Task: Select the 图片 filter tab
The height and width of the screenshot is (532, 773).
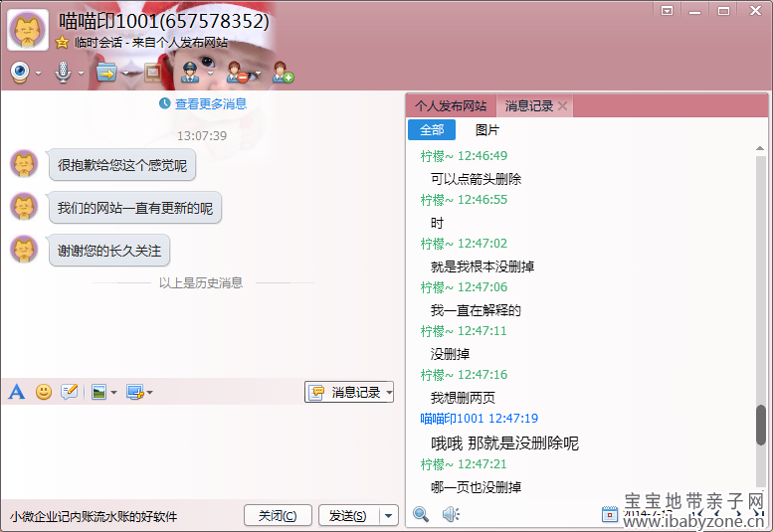Action: coord(487,130)
